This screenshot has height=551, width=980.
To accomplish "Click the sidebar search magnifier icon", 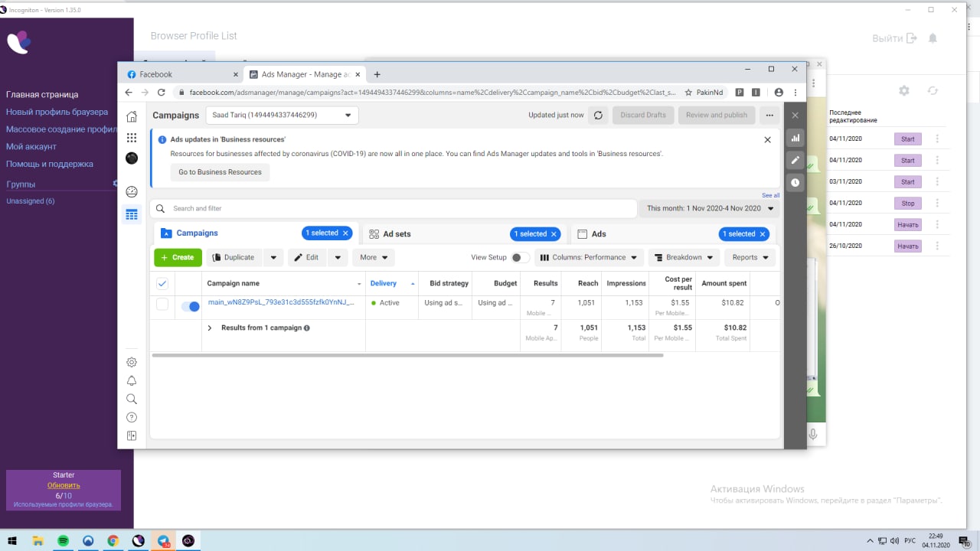I will coord(132,399).
